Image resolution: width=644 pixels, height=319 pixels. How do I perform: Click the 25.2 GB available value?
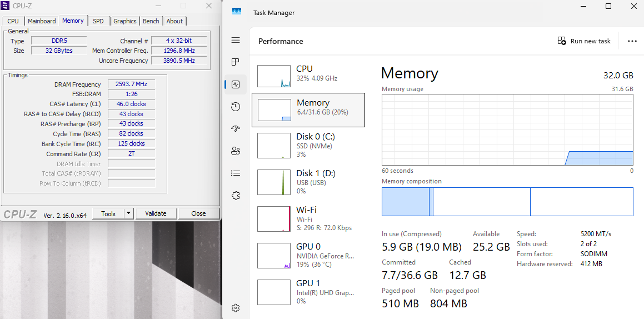pos(491,247)
